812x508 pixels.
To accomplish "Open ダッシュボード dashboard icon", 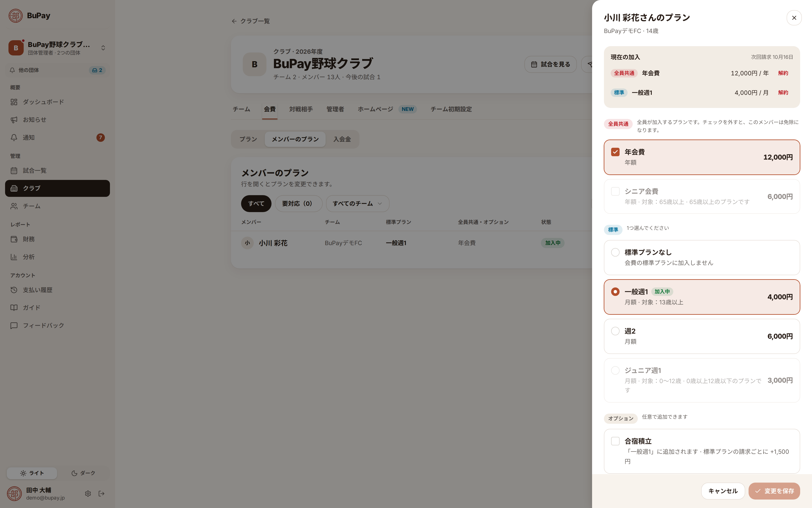I will click(14, 102).
